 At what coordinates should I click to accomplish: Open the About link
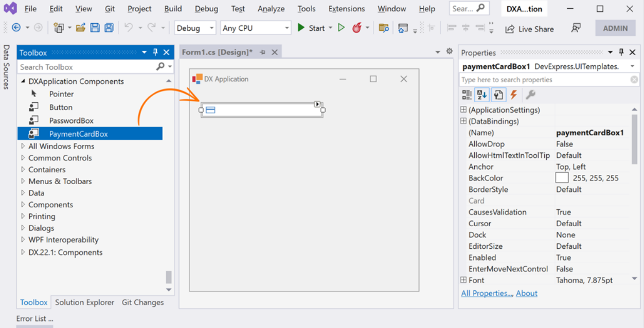(527, 293)
